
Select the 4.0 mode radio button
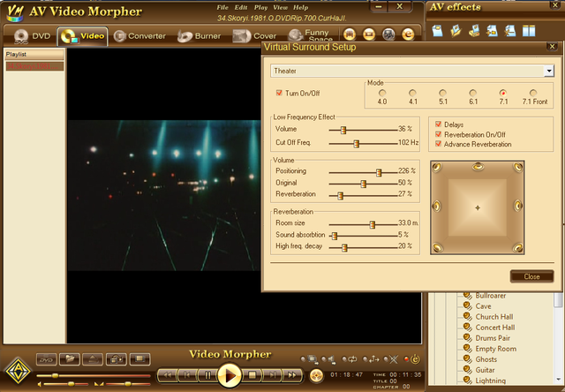(x=382, y=93)
